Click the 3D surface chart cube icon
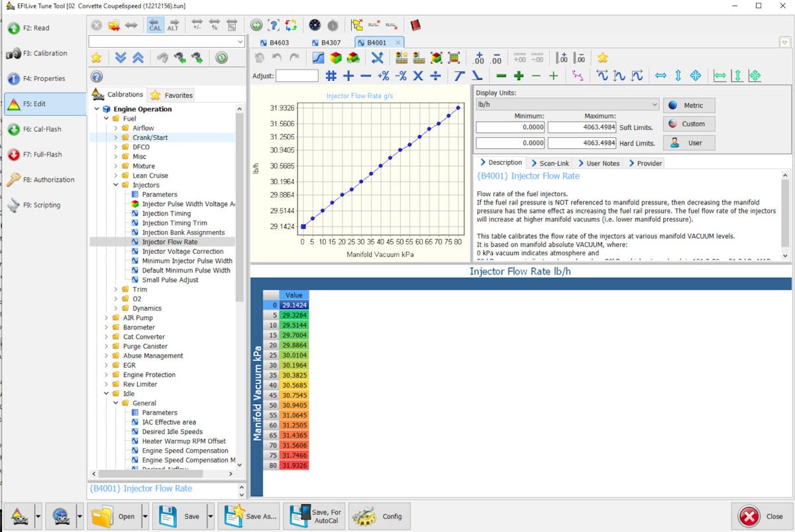This screenshot has height=532, width=795. [336, 58]
